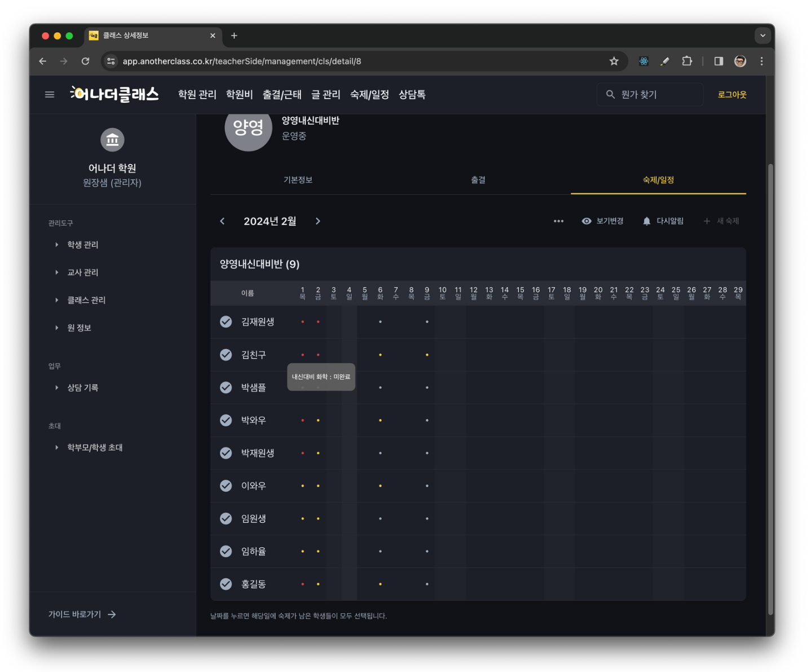The width and height of the screenshot is (811, 672).
Task: Click the 로그아웃 link
Action: tap(732, 95)
